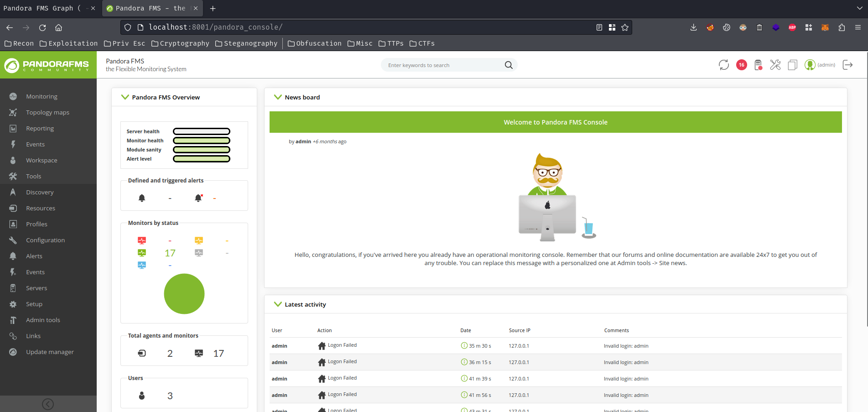The image size is (868, 412).
Task: Click the green normal monitor status icon
Action: coord(142,253)
